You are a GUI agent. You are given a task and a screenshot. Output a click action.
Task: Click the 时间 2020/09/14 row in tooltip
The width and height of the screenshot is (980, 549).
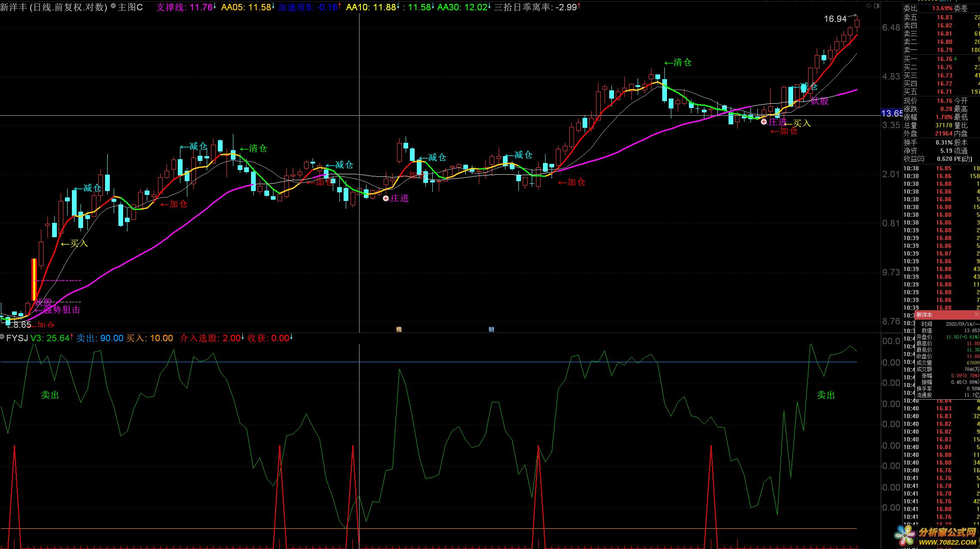(x=947, y=324)
